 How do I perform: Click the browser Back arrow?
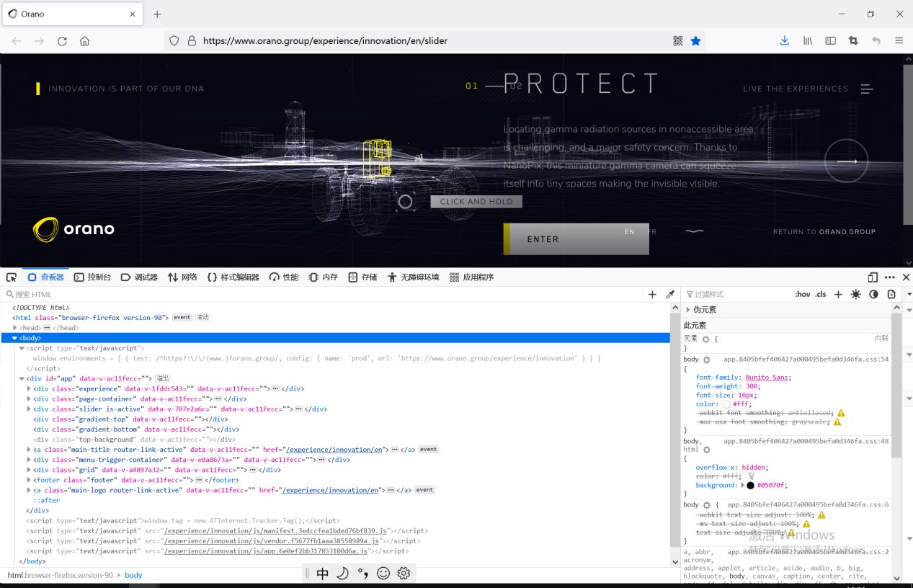tap(17, 41)
